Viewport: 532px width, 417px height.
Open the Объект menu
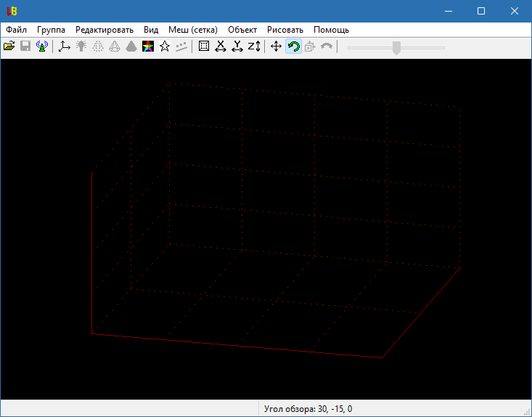click(x=242, y=30)
